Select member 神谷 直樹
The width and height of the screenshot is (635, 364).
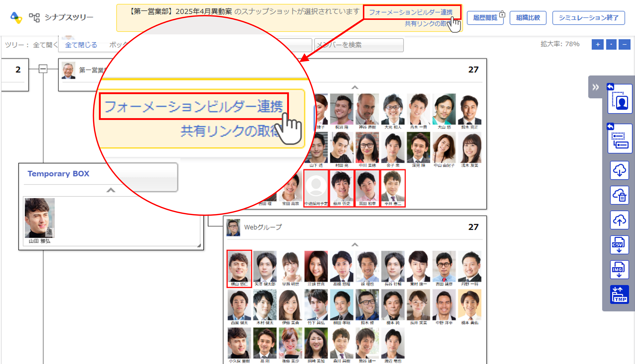(x=367, y=111)
